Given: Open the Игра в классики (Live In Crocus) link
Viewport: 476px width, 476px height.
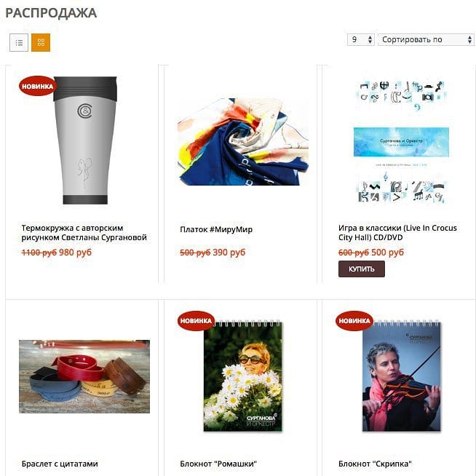Looking at the screenshot, I should click(397, 232).
